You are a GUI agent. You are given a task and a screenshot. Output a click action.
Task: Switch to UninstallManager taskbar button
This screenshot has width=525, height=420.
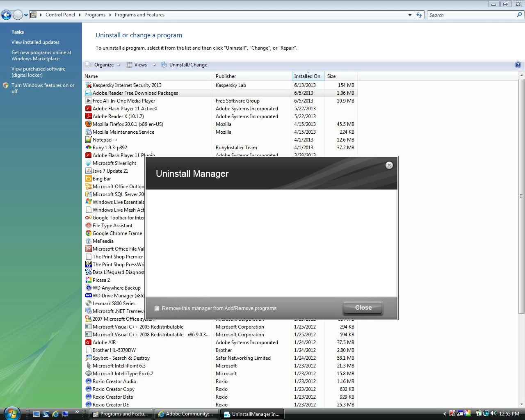click(x=252, y=414)
